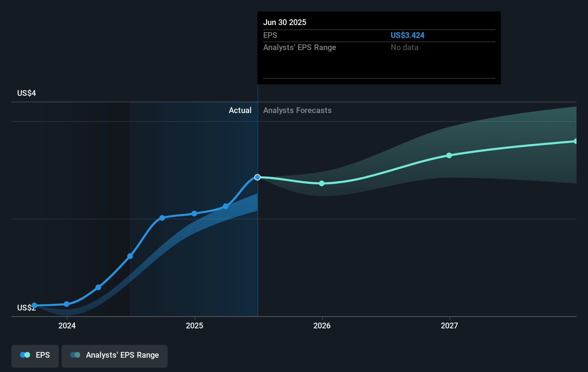The width and height of the screenshot is (588, 372).
Task: Click the 2024 axis label
Action: pyautogui.click(x=67, y=325)
